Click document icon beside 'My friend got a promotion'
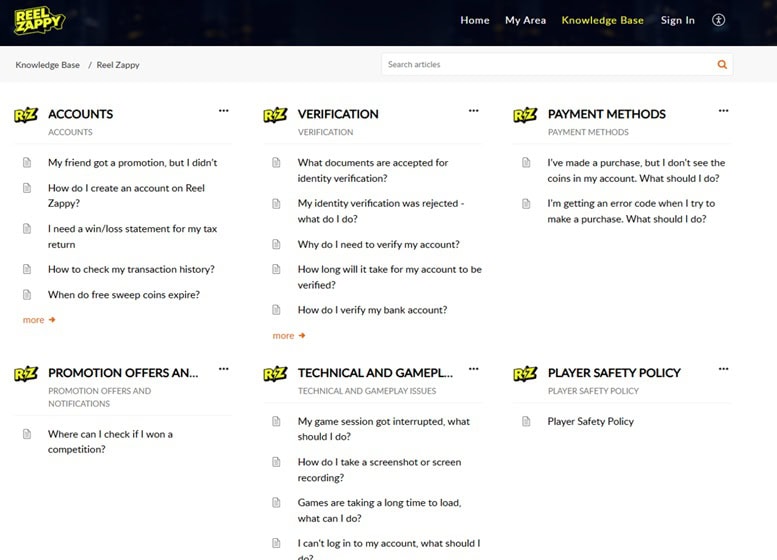The image size is (777, 560). point(27,163)
